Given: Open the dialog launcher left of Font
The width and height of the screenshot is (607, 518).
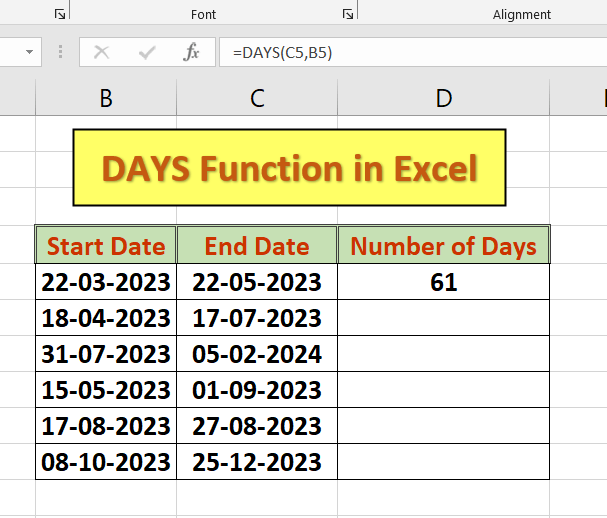Looking at the screenshot, I should coord(60,14).
